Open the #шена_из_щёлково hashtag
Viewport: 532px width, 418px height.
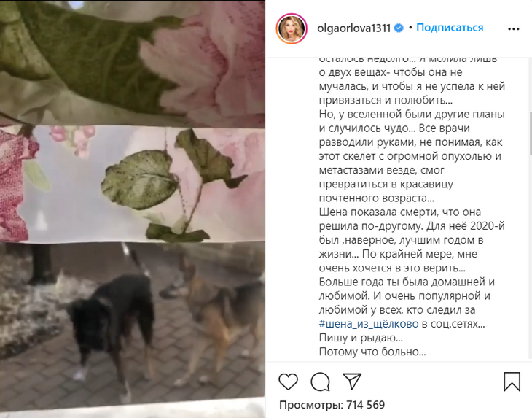pyautogui.click(x=369, y=324)
